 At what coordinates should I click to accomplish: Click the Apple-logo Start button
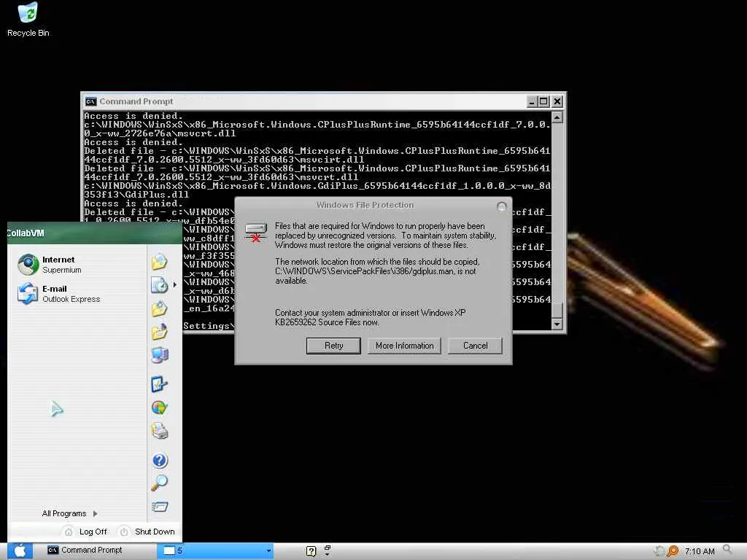[x=19, y=551]
